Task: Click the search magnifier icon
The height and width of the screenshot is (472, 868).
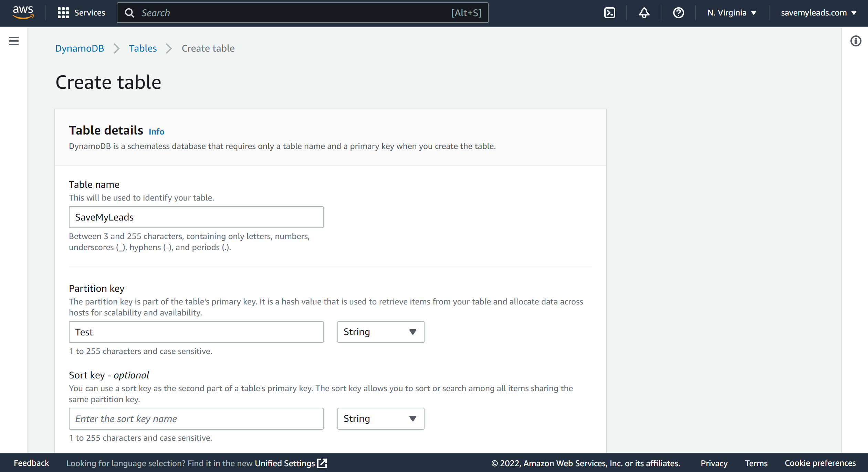Action: pos(129,13)
